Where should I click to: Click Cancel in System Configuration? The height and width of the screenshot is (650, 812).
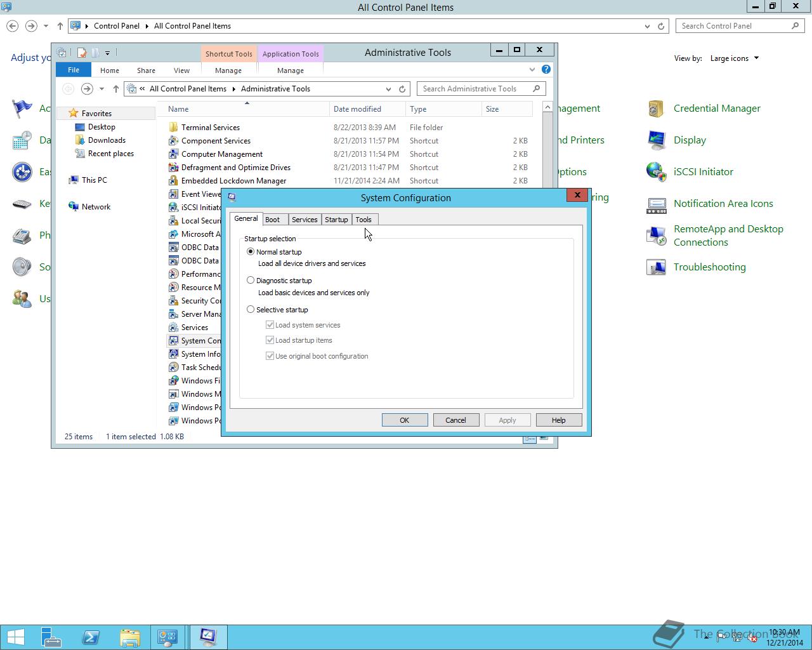tap(455, 420)
